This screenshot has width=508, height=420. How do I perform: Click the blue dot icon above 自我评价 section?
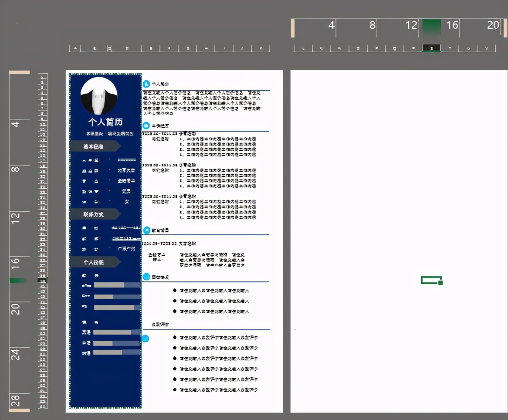tap(146, 338)
